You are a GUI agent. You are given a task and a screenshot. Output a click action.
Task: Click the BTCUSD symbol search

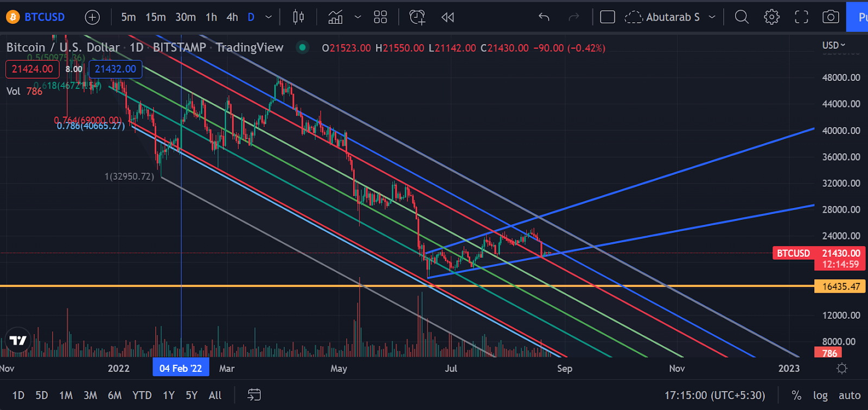[x=36, y=17]
